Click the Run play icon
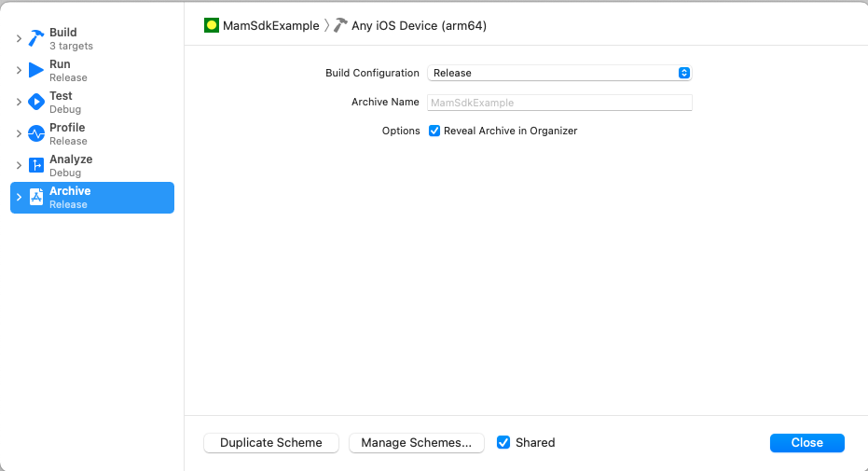Viewport: 868px width, 471px height. pos(36,70)
